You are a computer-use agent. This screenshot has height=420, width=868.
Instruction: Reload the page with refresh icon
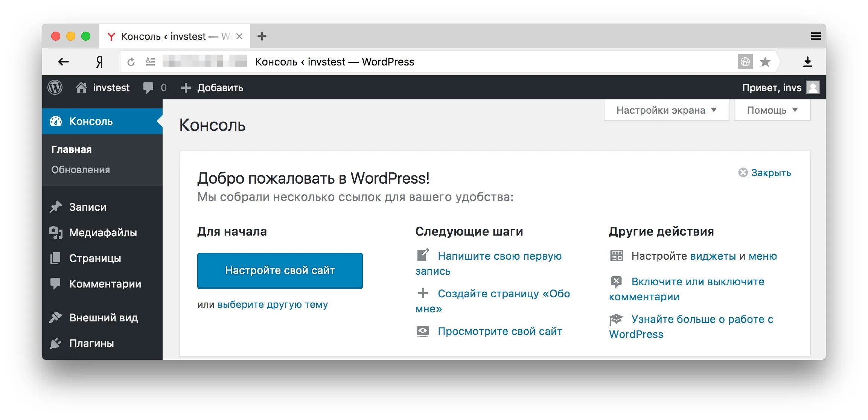click(131, 62)
